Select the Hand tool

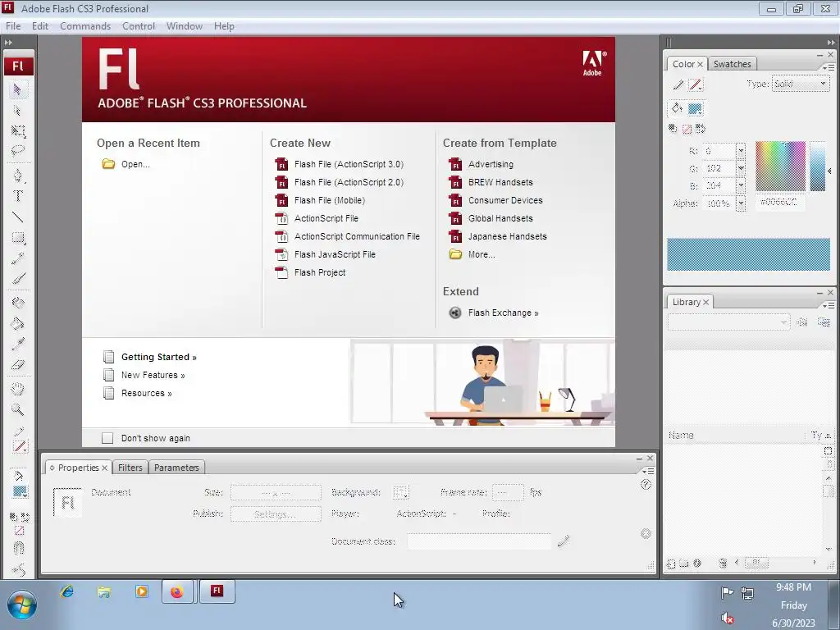click(18, 389)
